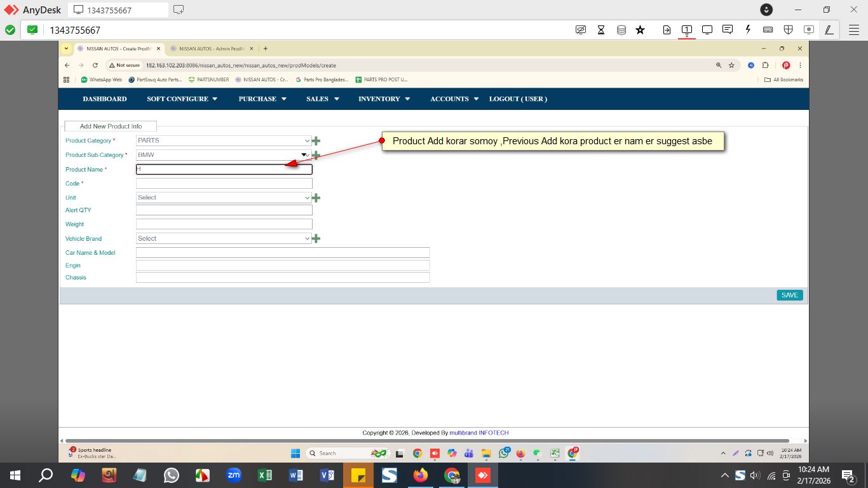Expand the ACCOUNTS menu

click(x=454, y=99)
